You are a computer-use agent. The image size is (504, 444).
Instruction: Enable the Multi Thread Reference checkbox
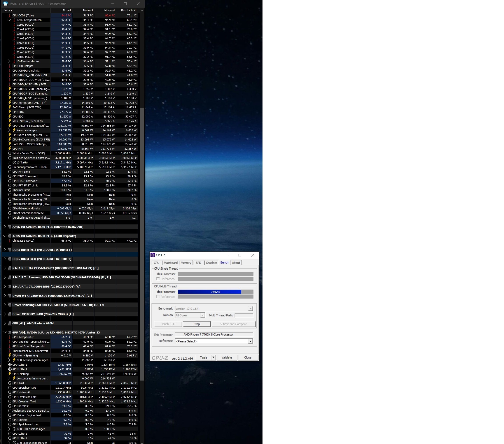pyautogui.click(x=158, y=297)
